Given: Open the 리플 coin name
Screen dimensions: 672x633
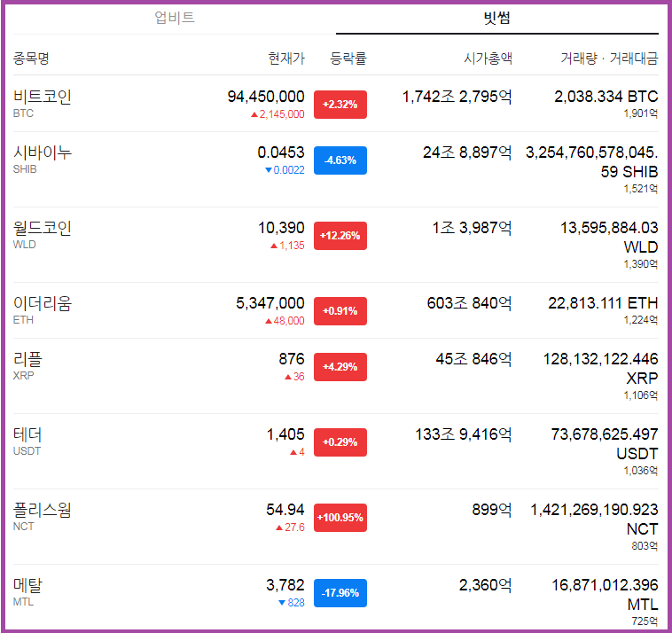Looking at the screenshot, I should click(x=27, y=359).
